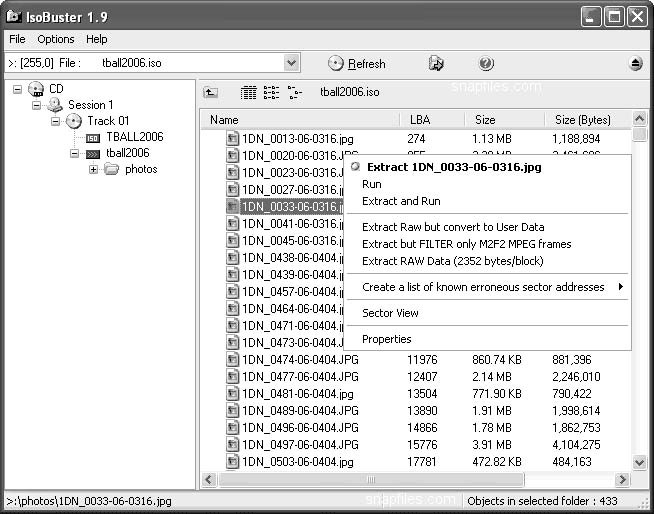This screenshot has width=654, height=514.
Task: Click the go up folder icon
Action: coord(211,92)
